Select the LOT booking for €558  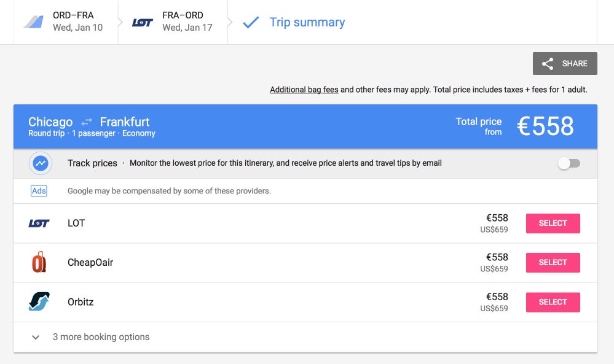pyautogui.click(x=553, y=223)
